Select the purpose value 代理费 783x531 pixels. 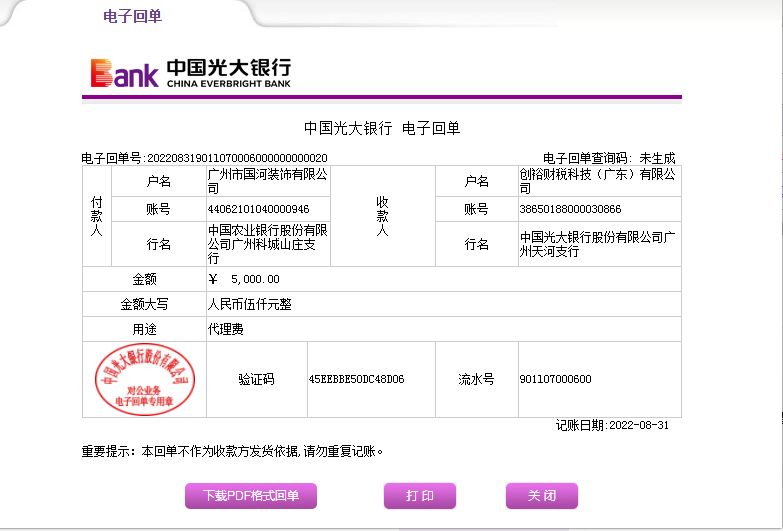[x=226, y=329]
